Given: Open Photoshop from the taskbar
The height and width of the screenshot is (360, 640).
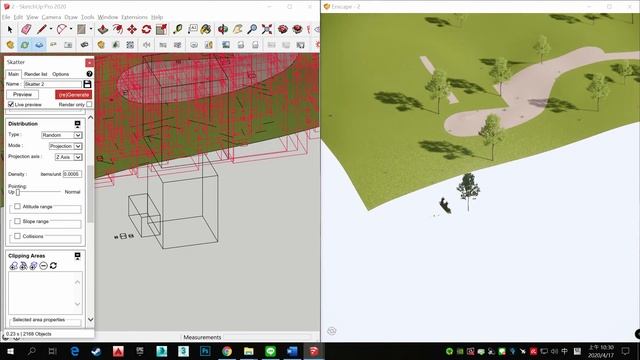Looking at the screenshot, I should 205,351.
